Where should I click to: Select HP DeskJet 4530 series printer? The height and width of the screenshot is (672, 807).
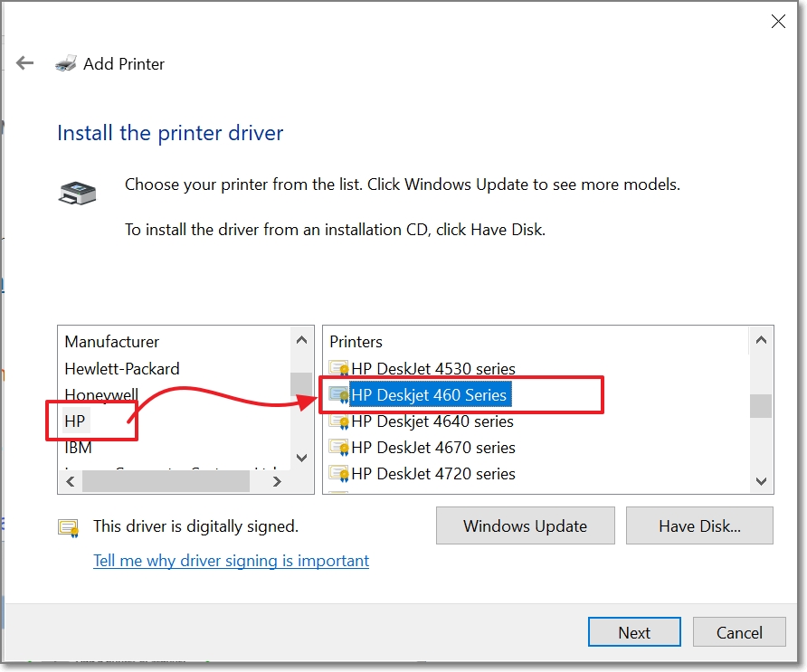pos(432,368)
